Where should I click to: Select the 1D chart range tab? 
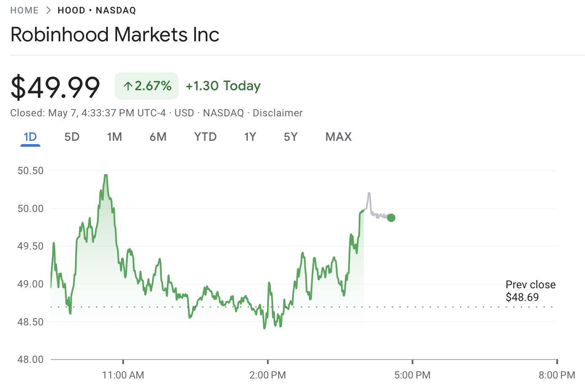tap(30, 137)
